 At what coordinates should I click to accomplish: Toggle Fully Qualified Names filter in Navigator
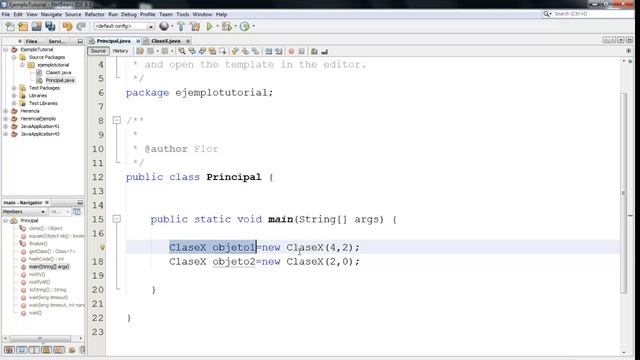(72, 350)
